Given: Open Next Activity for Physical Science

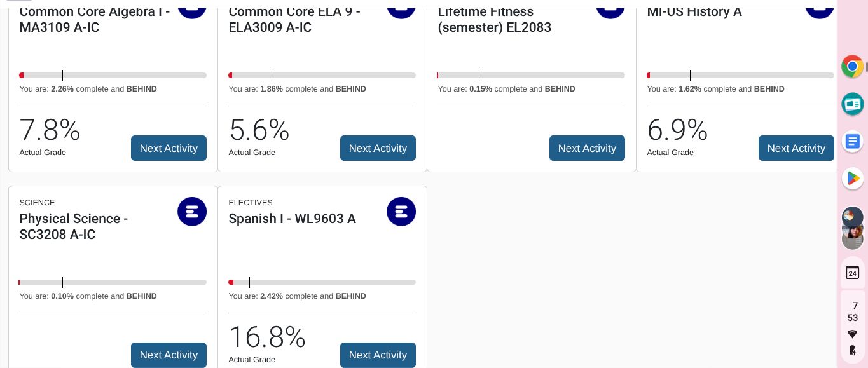Looking at the screenshot, I should click(x=169, y=355).
